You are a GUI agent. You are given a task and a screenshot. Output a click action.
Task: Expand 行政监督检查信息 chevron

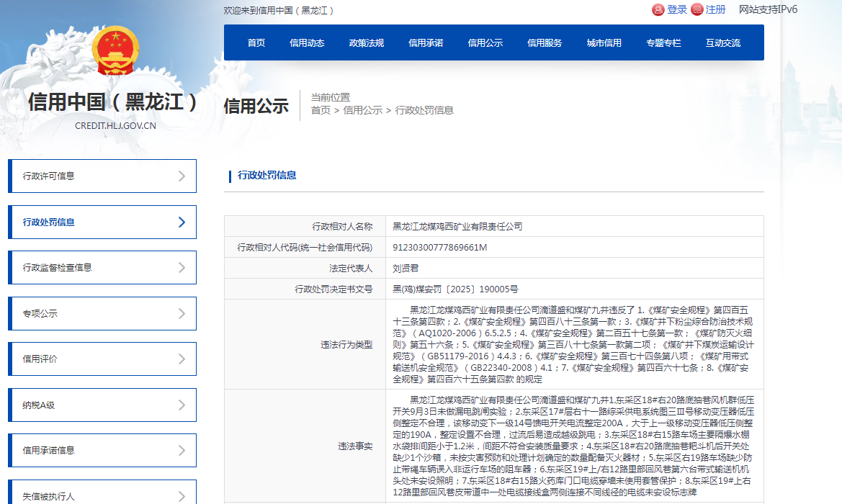tap(182, 268)
